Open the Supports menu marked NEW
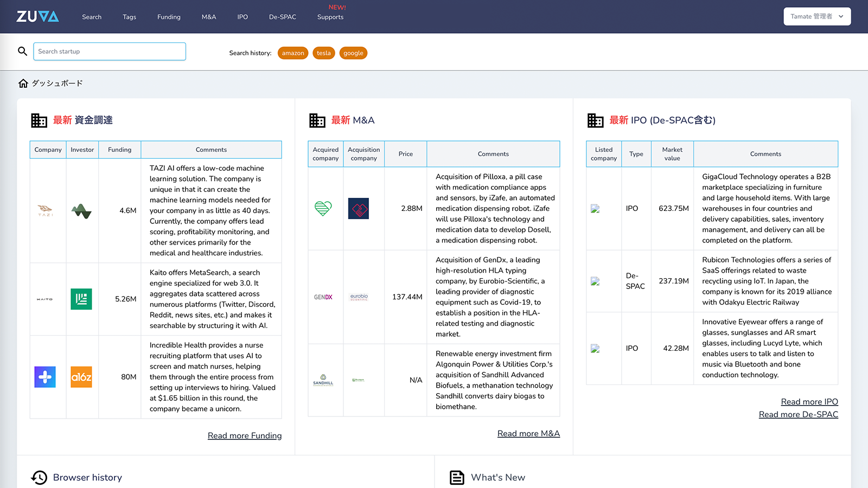Screen dimensions: 868x488 pos(330,17)
